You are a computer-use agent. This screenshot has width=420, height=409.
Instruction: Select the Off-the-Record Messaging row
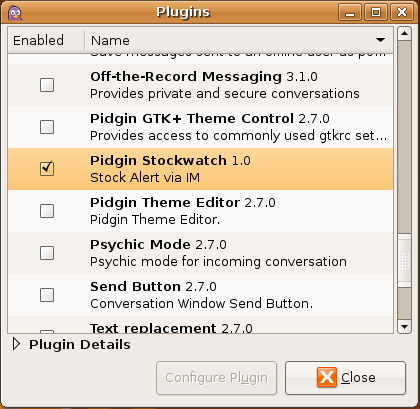200,85
